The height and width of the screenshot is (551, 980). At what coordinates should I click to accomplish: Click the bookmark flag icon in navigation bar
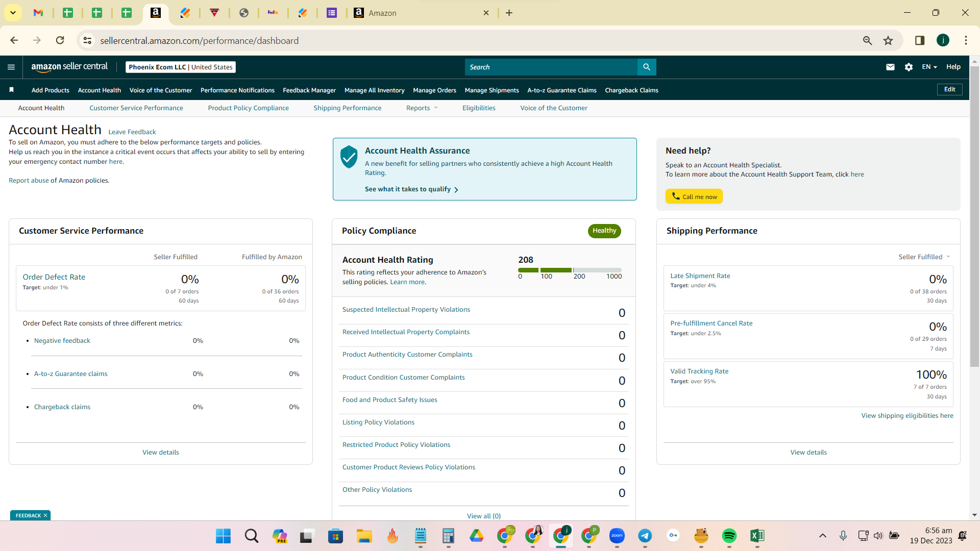click(11, 90)
